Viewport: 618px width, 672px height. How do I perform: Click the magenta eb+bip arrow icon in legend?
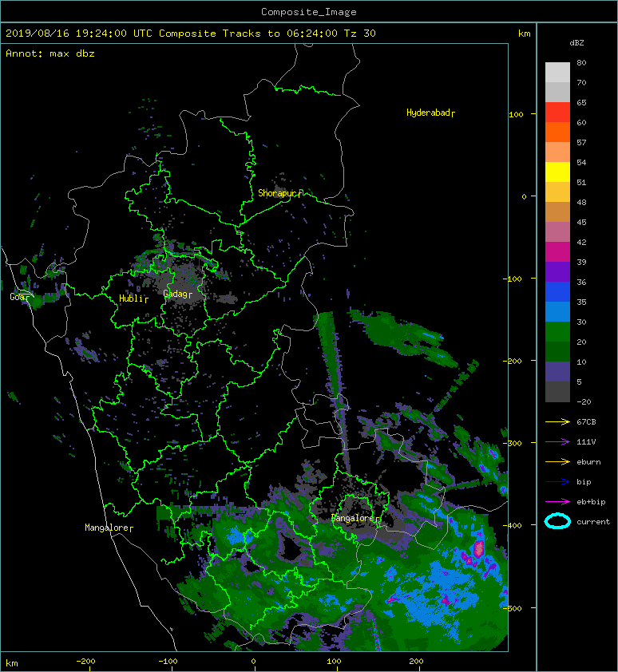click(557, 501)
